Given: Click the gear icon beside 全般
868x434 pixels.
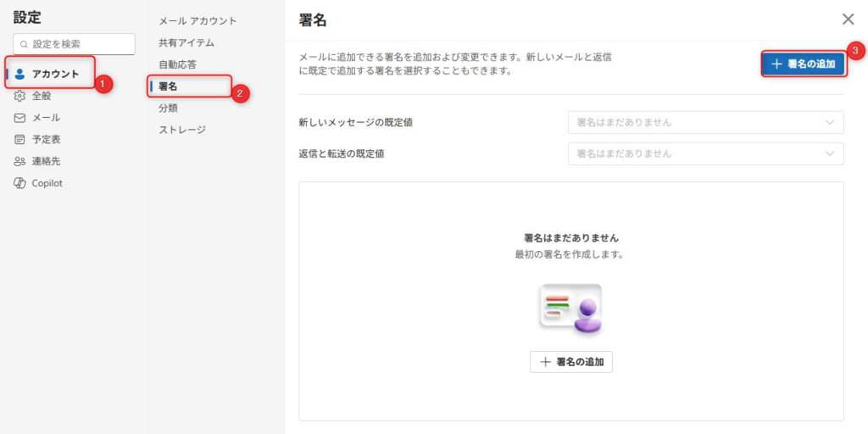Looking at the screenshot, I should pyautogui.click(x=20, y=96).
